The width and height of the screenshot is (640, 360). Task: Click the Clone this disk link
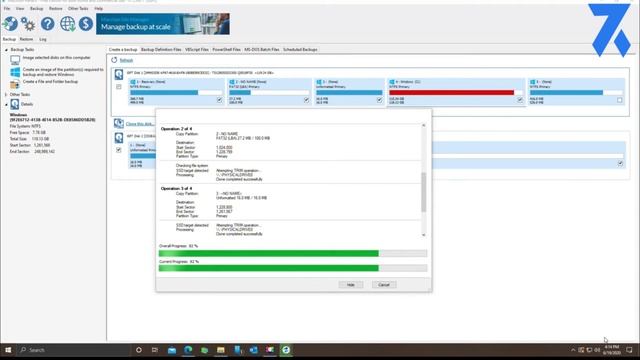140,124
